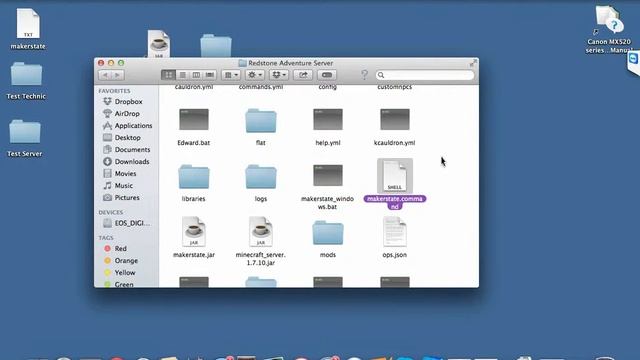Click the Finder search field

tap(425, 75)
